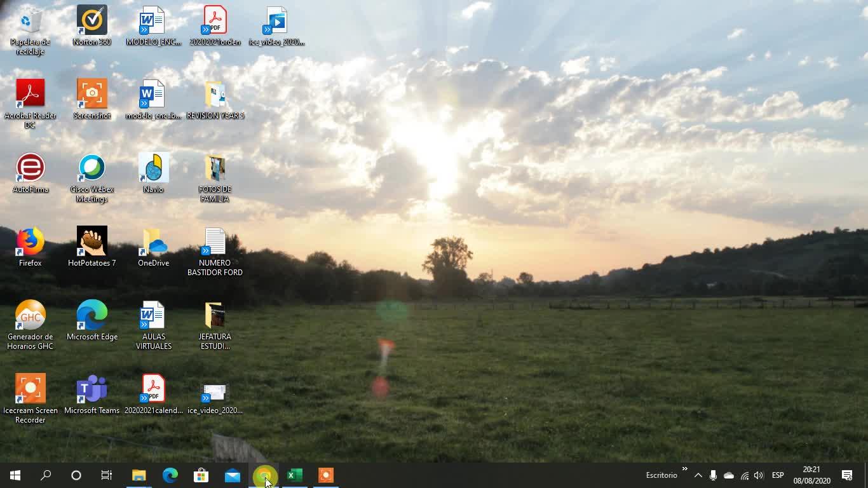
Task: Select the ice_video_2020 video file with play icon
Action: (x=276, y=25)
